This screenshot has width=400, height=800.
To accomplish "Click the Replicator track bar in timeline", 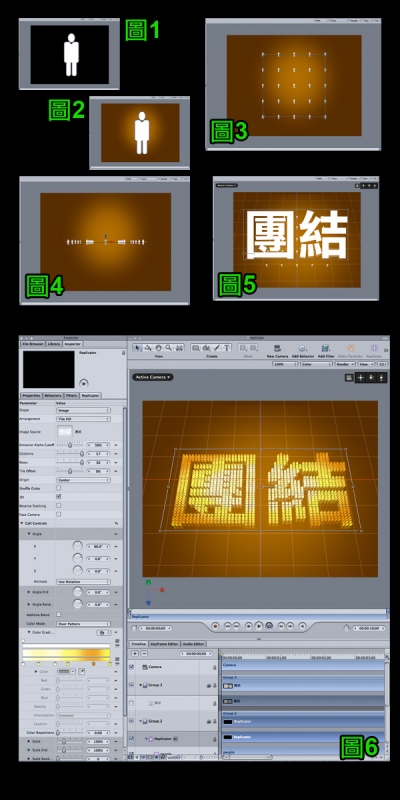I will tap(304, 737).
